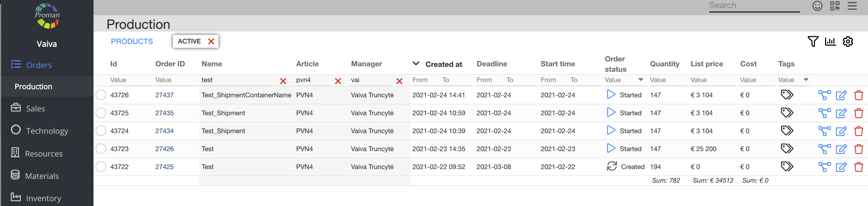Click the QR code scanner icon
The width and height of the screenshot is (868, 206).
pyautogui.click(x=834, y=6)
